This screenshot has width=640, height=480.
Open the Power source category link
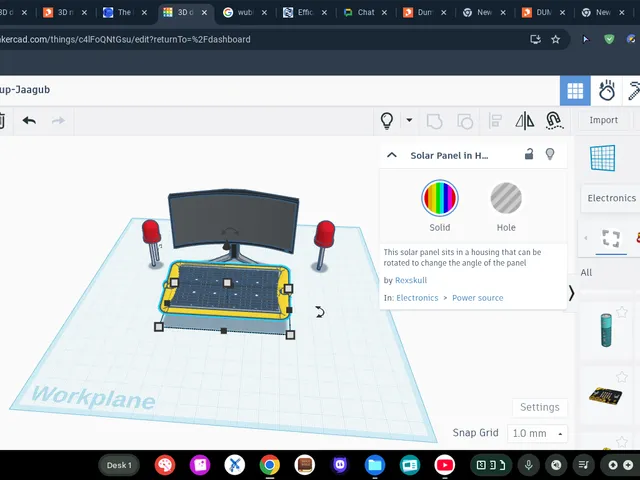coord(478,298)
